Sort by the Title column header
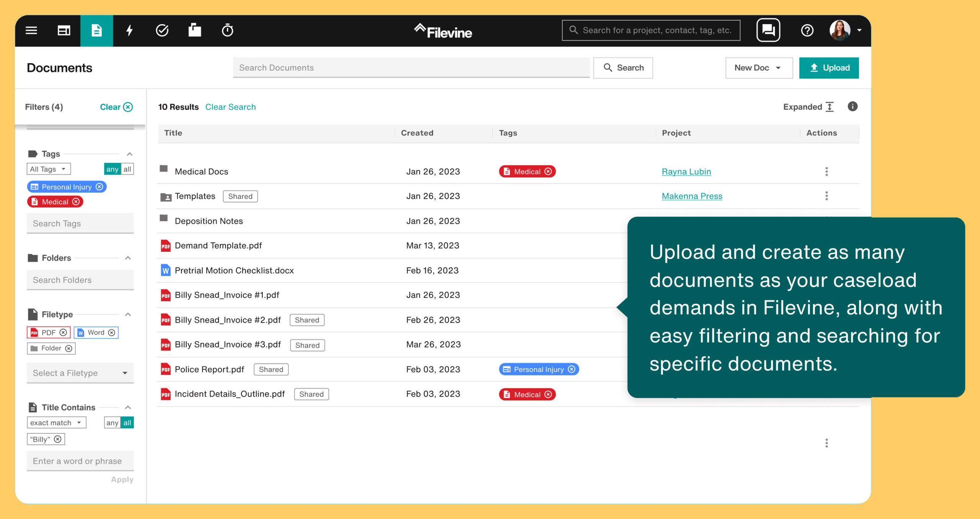980x519 pixels. point(173,133)
